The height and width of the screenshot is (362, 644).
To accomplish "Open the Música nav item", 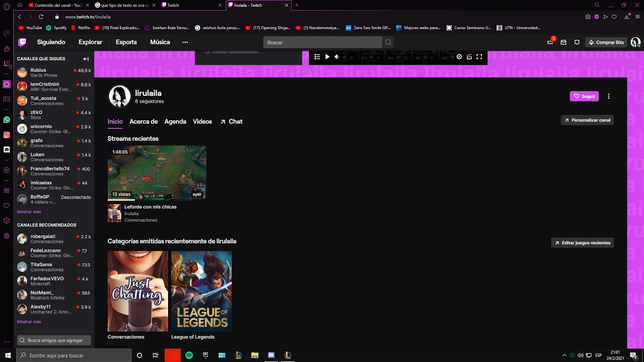I will pos(160,42).
